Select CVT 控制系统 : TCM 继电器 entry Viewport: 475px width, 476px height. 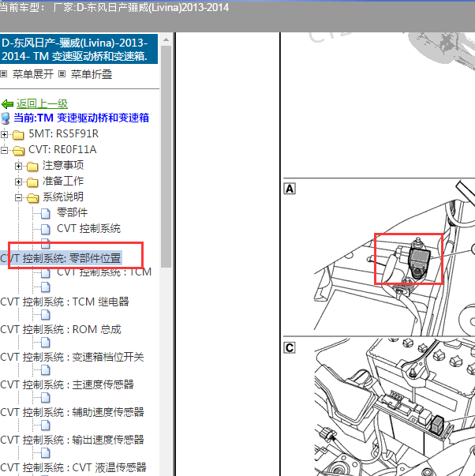tap(64, 302)
